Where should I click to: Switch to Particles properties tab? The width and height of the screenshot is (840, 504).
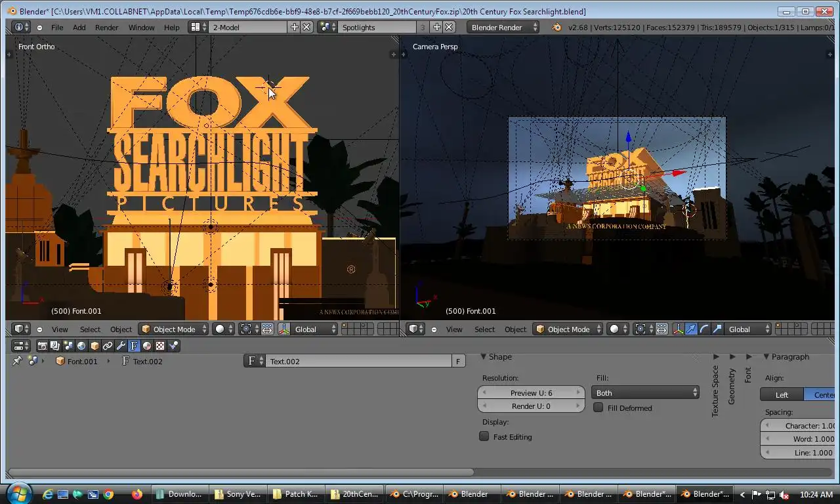point(173,346)
